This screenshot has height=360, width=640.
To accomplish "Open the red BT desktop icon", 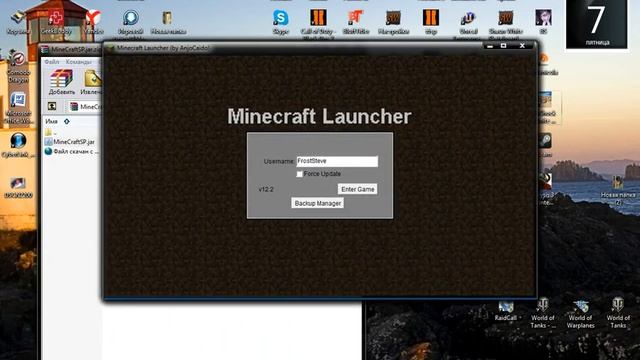I will [356, 21].
